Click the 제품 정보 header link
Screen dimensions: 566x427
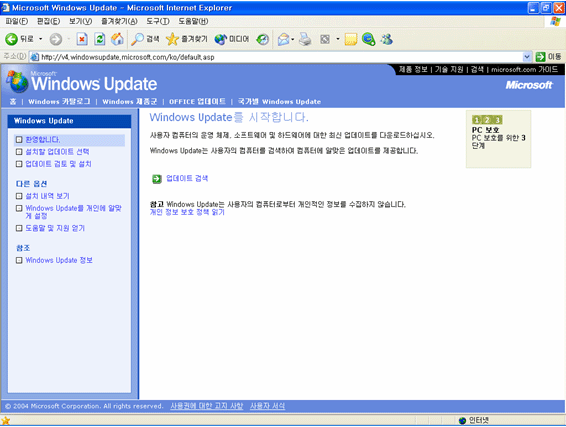pos(413,69)
